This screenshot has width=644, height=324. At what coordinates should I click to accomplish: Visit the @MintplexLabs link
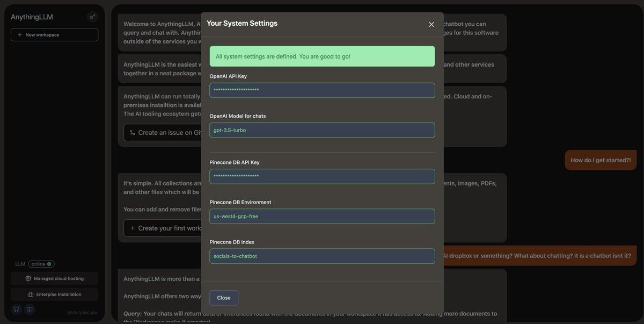coord(83,312)
